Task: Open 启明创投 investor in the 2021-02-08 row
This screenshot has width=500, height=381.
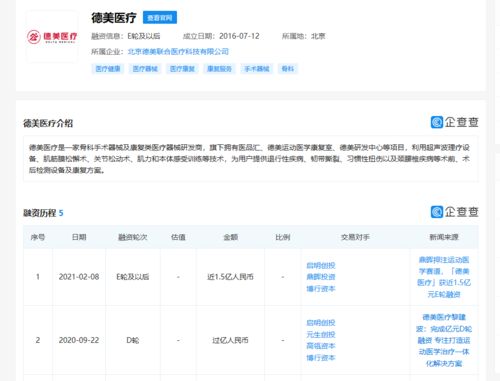Action: pos(321,265)
